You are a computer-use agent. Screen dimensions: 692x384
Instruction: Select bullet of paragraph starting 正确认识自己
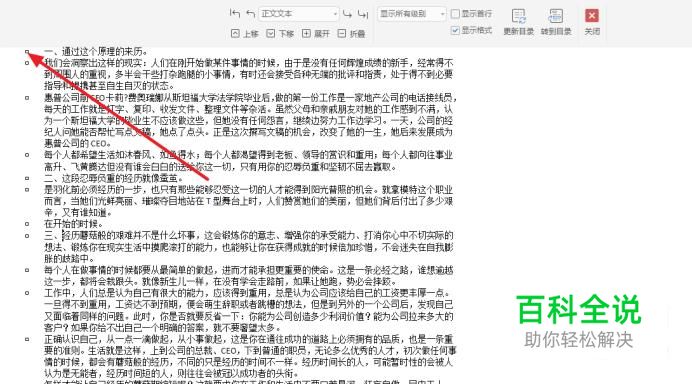(27, 339)
